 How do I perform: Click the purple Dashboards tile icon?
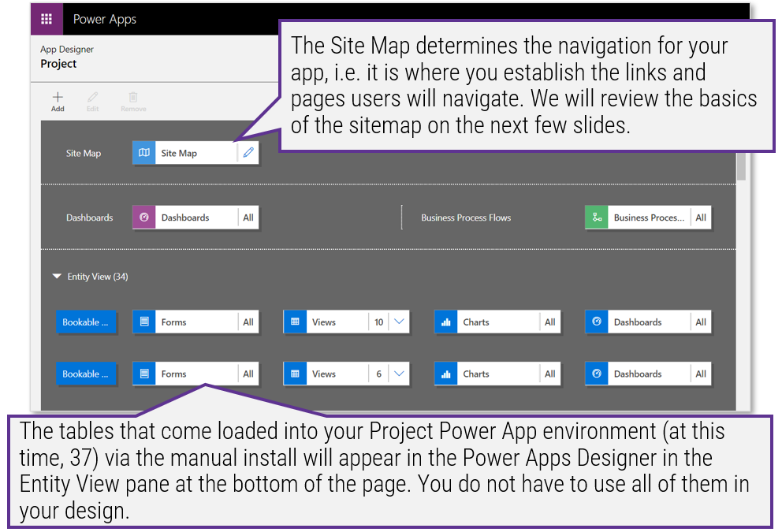[x=144, y=218]
